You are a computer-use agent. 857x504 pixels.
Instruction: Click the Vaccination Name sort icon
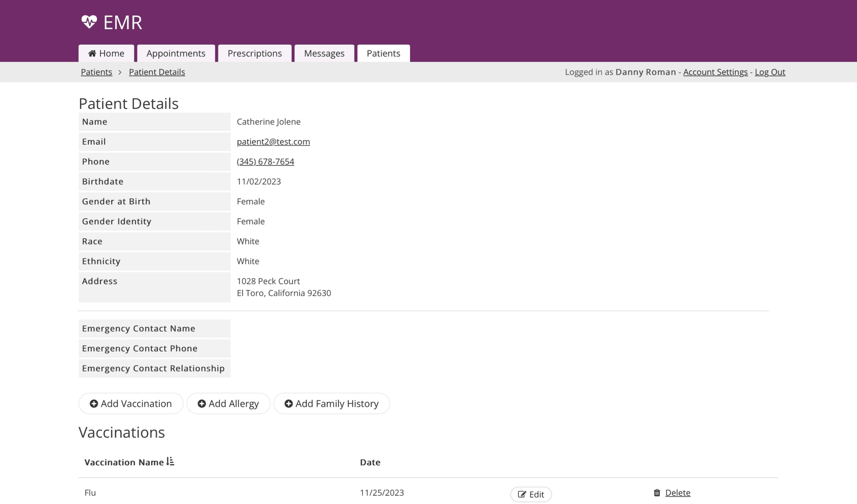point(170,462)
